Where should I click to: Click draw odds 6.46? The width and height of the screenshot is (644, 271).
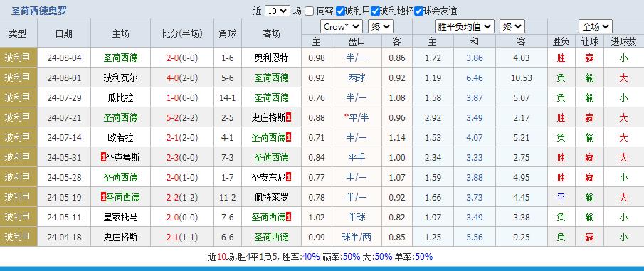(x=475, y=78)
